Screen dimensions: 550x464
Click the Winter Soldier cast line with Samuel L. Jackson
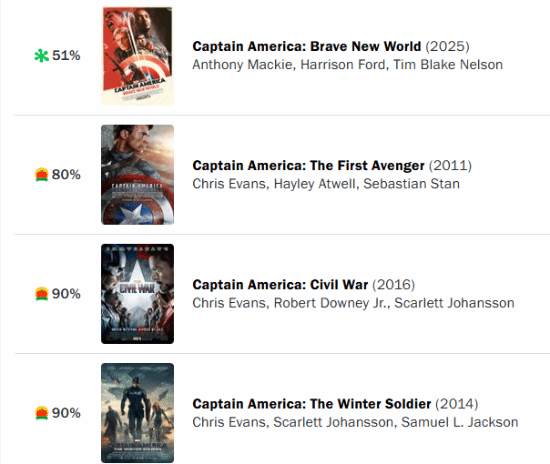355,422
